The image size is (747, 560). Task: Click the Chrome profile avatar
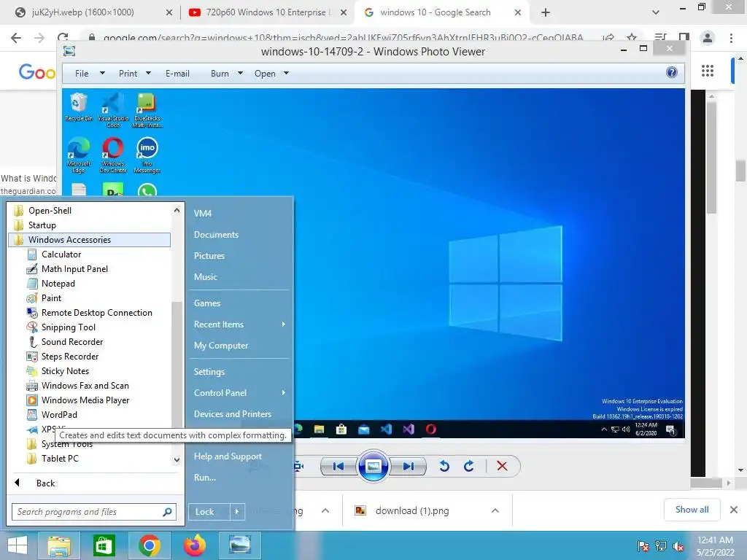click(708, 38)
